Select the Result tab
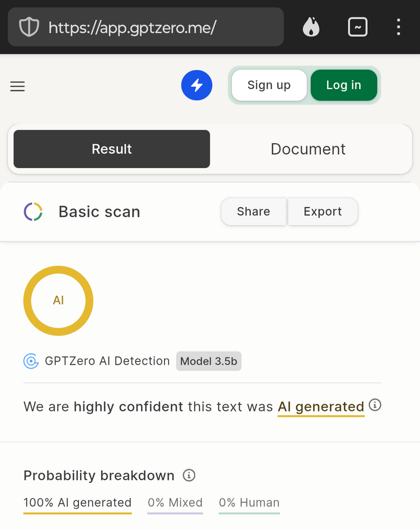The image size is (420, 530). 112,149
